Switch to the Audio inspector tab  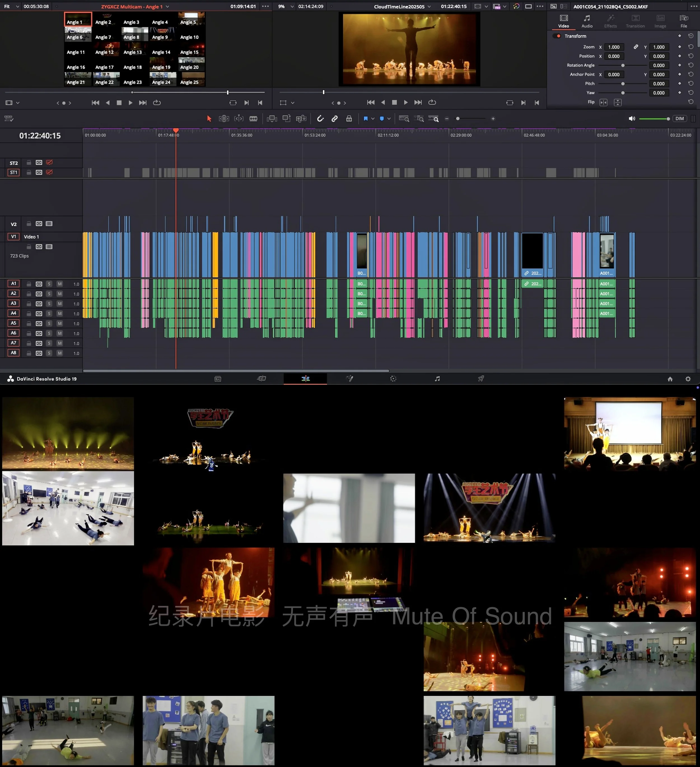587,21
